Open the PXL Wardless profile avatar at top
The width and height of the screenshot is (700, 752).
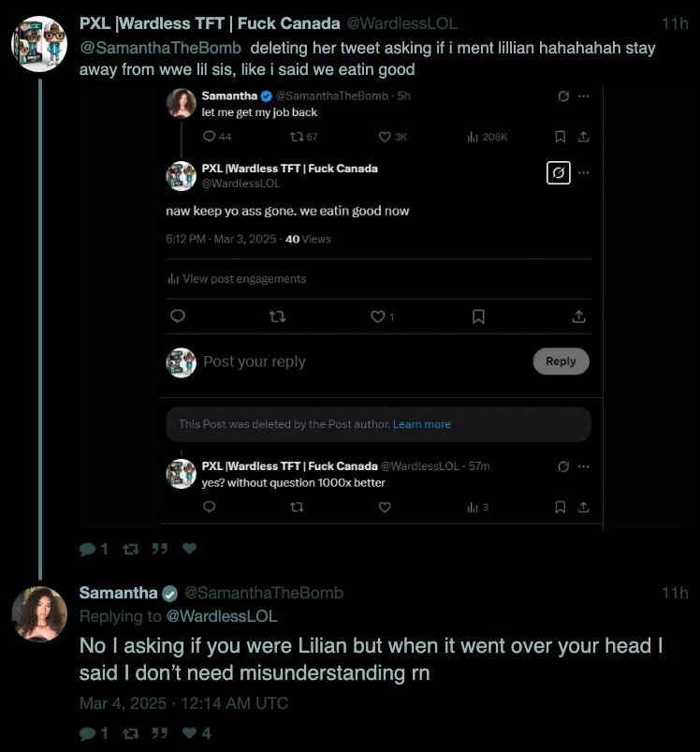coord(38,44)
